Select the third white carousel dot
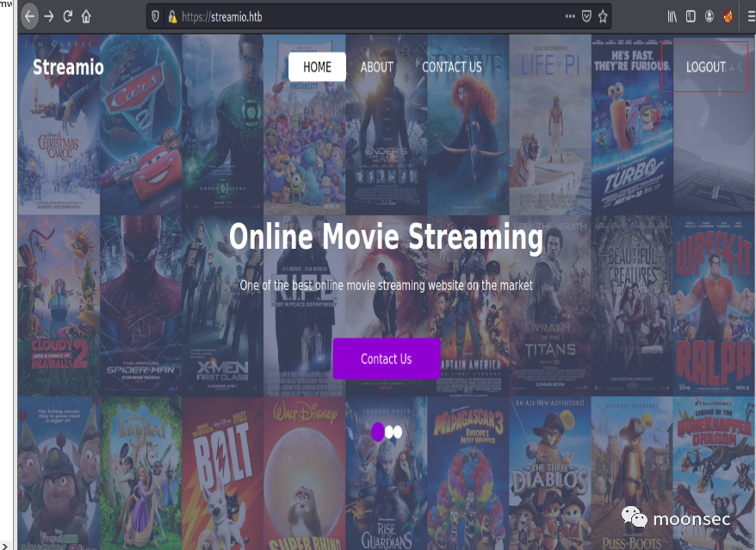Screen dimensions: 756x550 click(398, 432)
